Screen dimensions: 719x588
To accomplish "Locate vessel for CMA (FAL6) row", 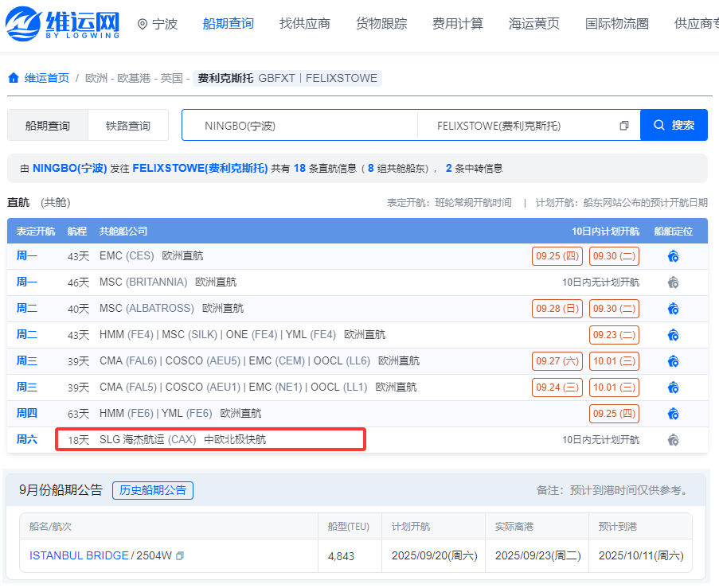I will (x=673, y=361).
